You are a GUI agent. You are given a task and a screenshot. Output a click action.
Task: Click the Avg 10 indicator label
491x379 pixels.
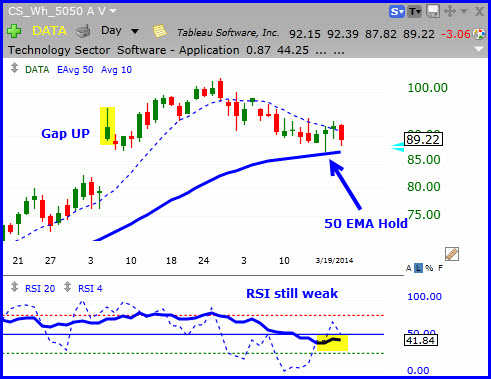click(x=116, y=70)
